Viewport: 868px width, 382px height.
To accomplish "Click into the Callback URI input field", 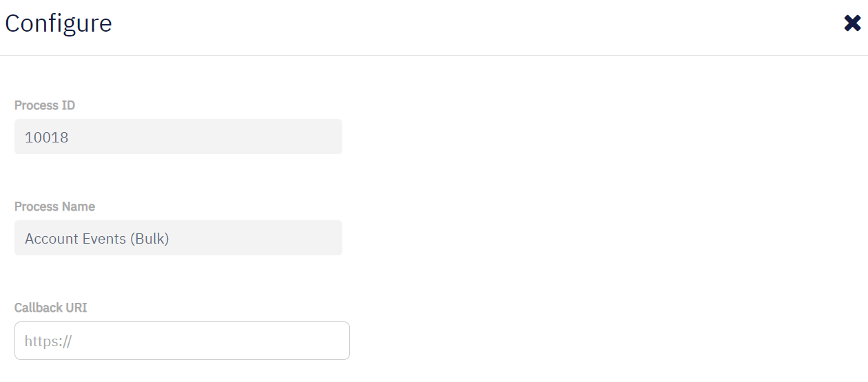I will [182, 341].
